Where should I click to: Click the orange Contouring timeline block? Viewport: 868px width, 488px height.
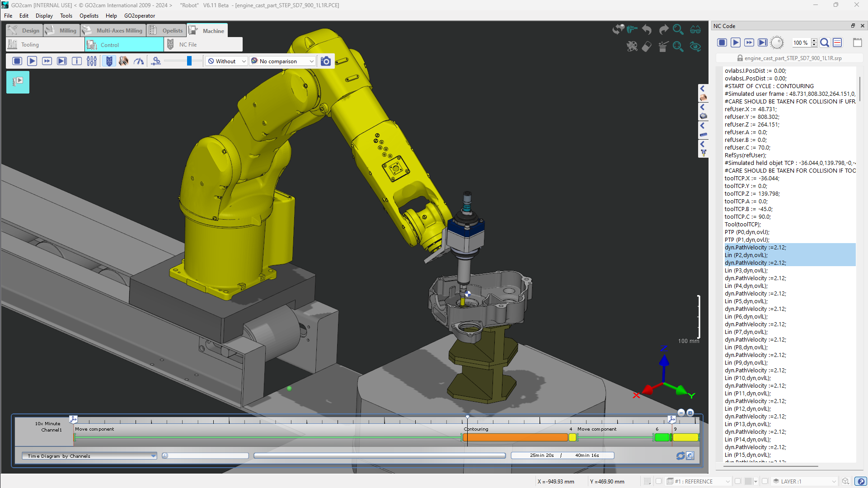(515, 437)
